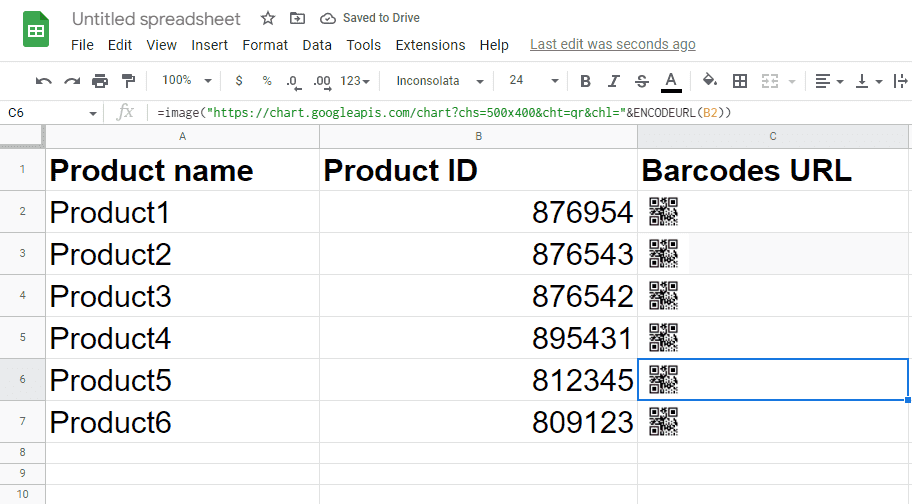Toggle bold formatting

586,81
